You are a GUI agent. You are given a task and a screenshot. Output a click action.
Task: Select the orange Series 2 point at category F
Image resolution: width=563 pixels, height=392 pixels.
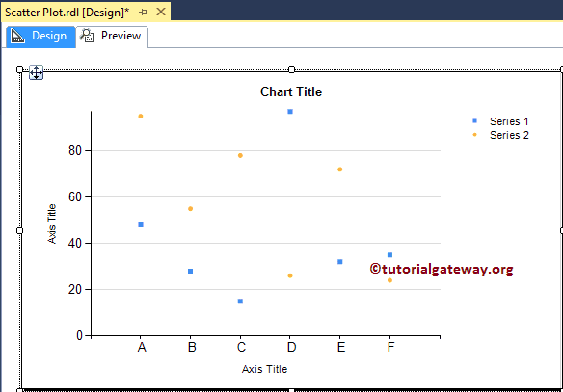pyautogui.click(x=389, y=280)
